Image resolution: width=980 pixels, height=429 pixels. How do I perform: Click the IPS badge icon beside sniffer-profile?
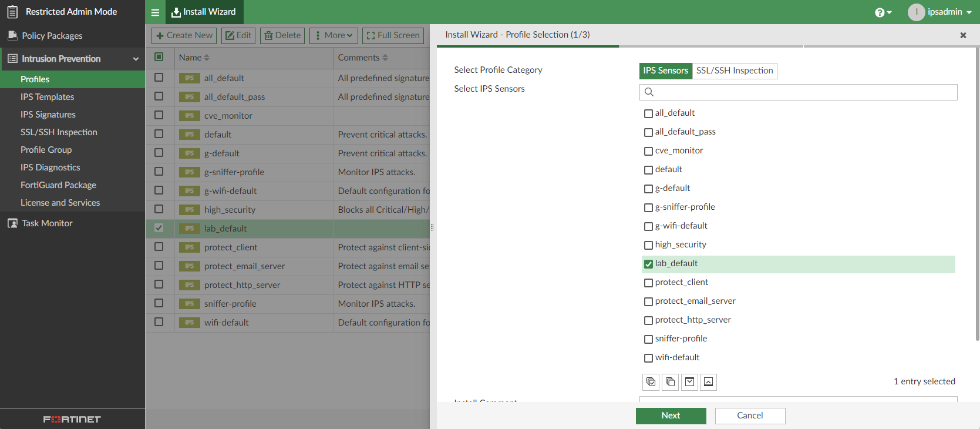pyautogui.click(x=189, y=304)
